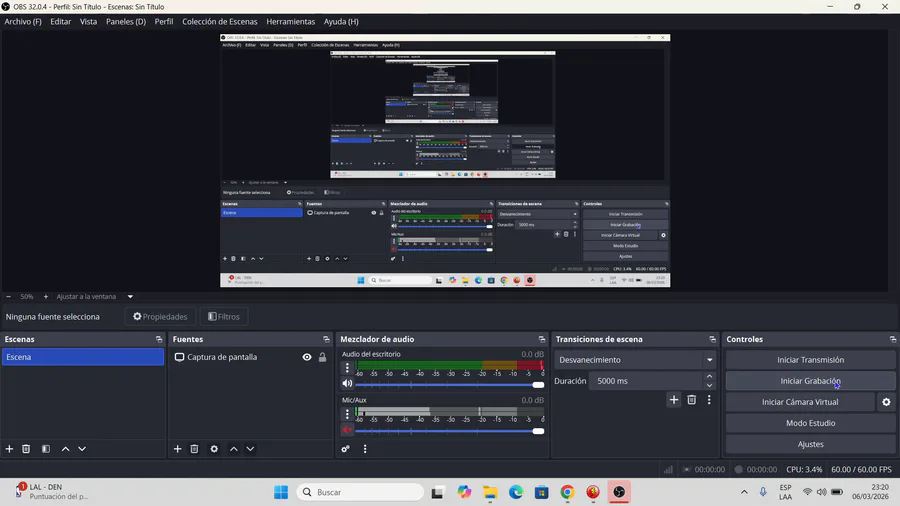The width and height of the screenshot is (900, 506).
Task: Open scene filters icon in Escenas panel
Action: pos(46,449)
